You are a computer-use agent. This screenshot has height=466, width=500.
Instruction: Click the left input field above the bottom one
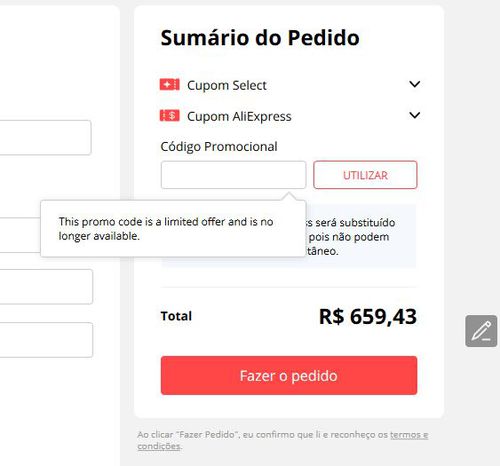46,287
